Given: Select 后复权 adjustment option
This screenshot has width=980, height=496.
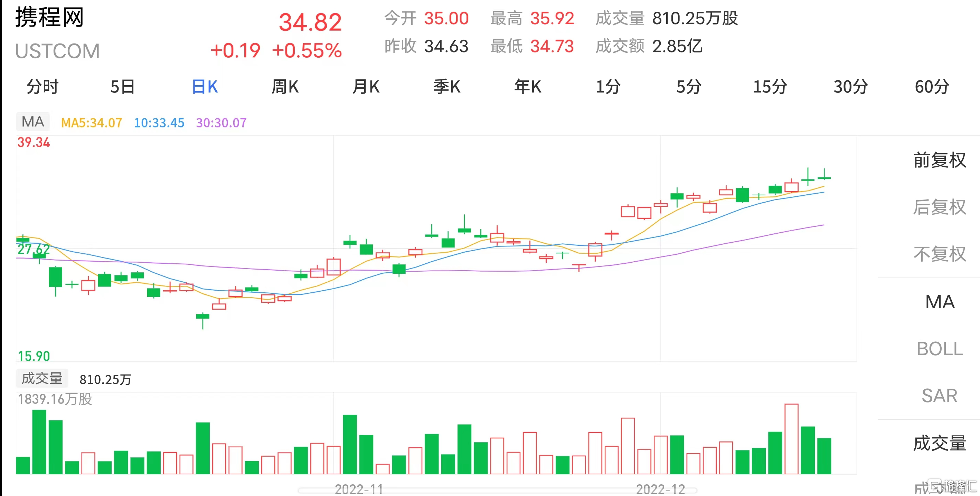Looking at the screenshot, I should [940, 207].
